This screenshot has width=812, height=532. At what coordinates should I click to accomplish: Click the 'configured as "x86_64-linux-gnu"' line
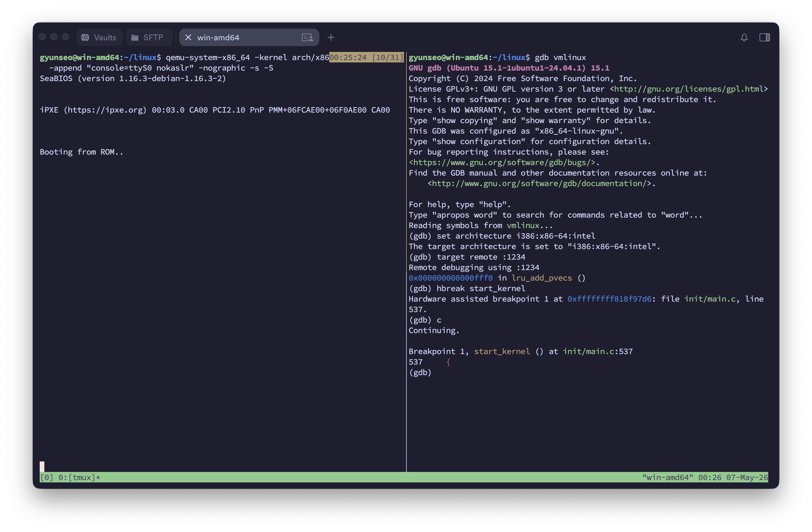click(516, 131)
